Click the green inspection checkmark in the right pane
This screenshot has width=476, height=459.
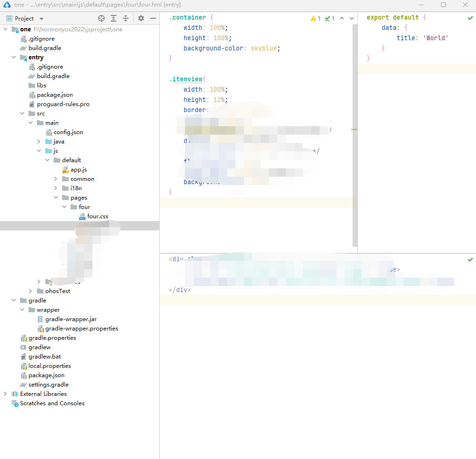coord(470,17)
